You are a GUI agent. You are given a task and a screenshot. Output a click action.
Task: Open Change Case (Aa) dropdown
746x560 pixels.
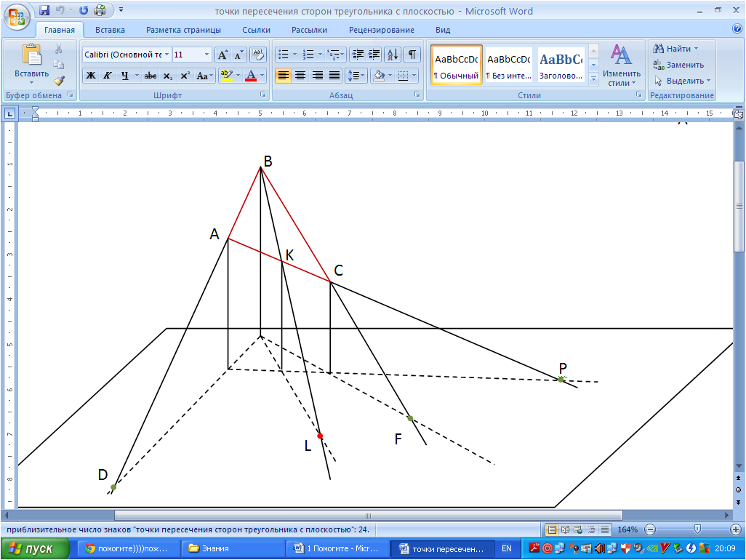click(x=204, y=75)
